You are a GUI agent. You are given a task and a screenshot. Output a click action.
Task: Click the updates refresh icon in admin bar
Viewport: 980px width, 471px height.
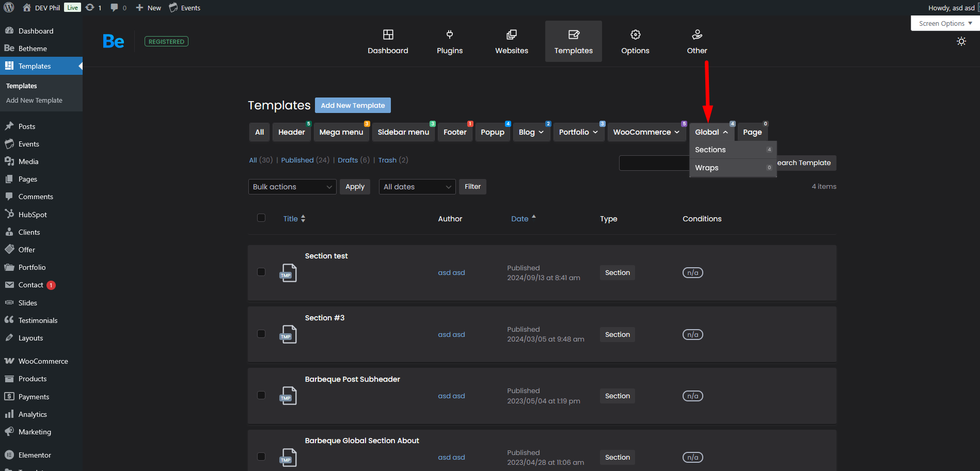click(x=90, y=8)
